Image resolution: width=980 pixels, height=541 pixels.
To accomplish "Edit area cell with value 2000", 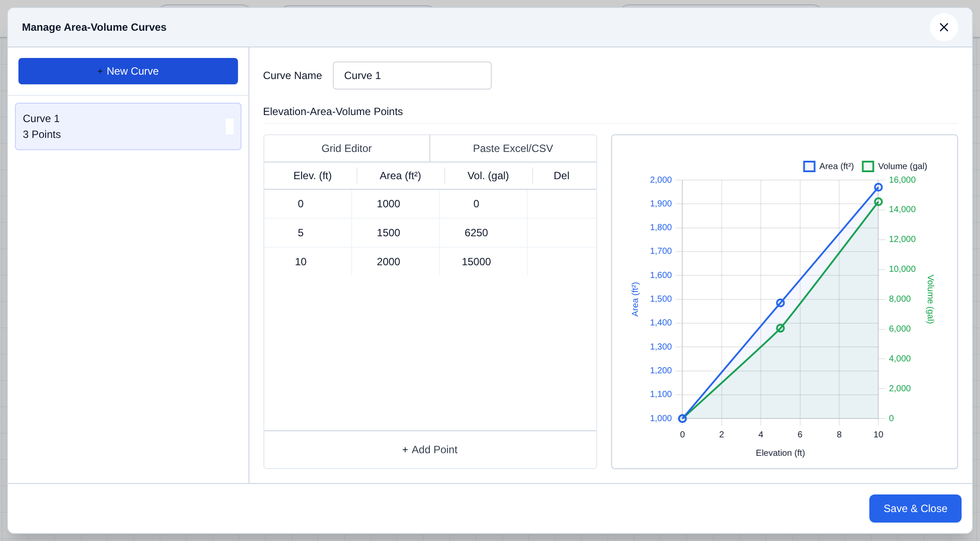I will tap(395, 262).
